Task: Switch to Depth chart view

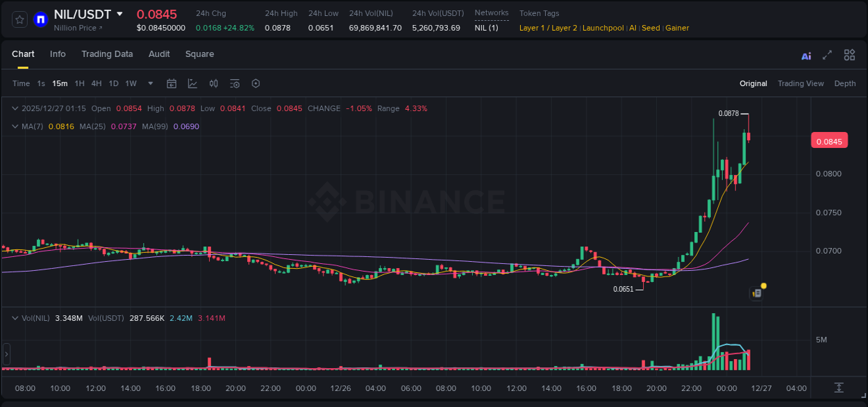Action: (844, 83)
